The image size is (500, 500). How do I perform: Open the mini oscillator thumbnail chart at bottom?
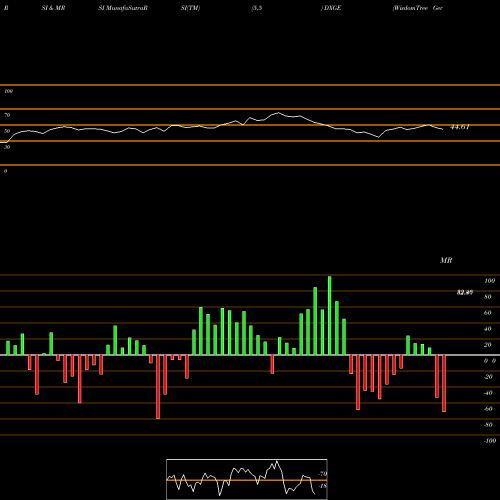[x=247, y=479]
